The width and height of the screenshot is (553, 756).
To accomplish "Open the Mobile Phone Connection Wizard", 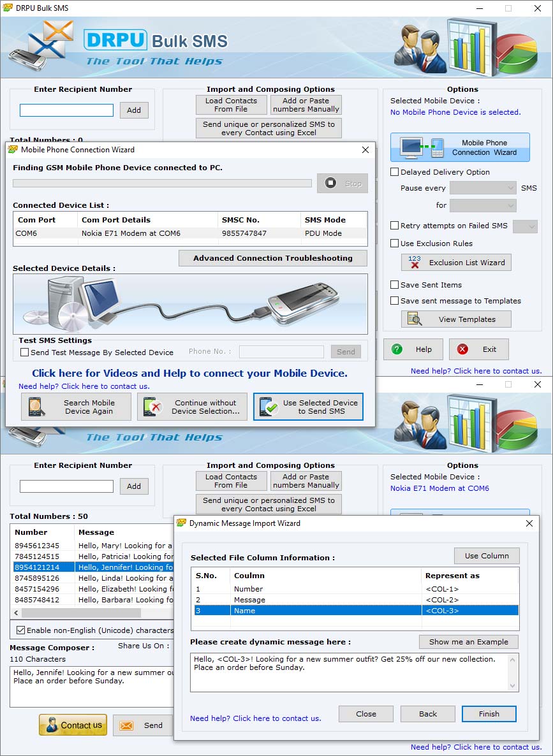I will click(x=460, y=147).
